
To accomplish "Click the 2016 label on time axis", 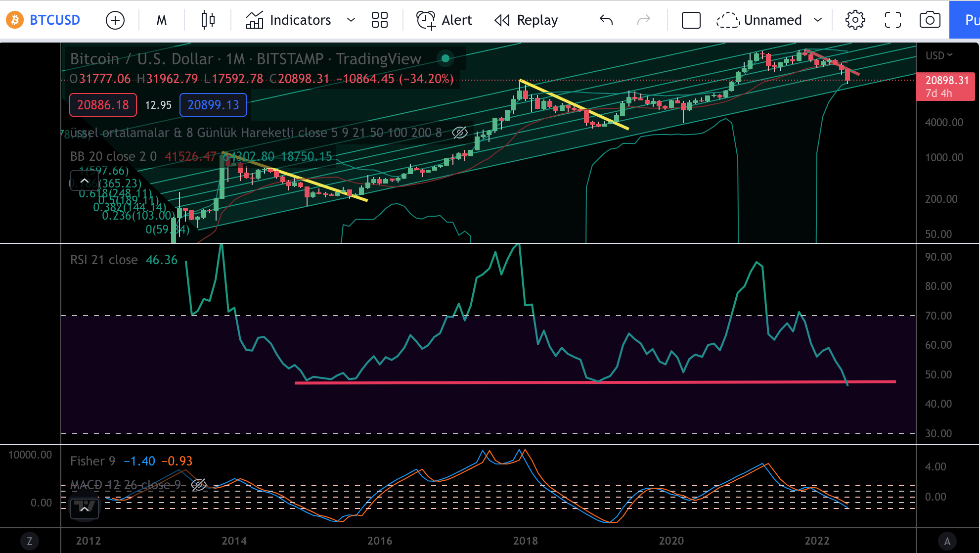I will [x=380, y=541].
